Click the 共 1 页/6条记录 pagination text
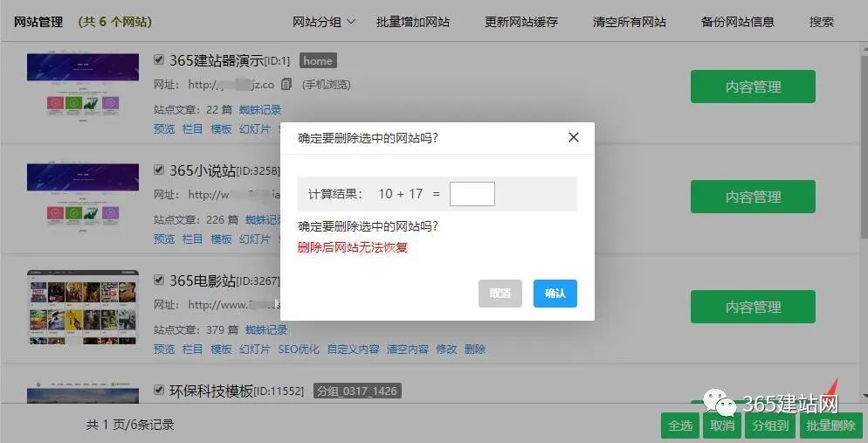 coord(130,425)
